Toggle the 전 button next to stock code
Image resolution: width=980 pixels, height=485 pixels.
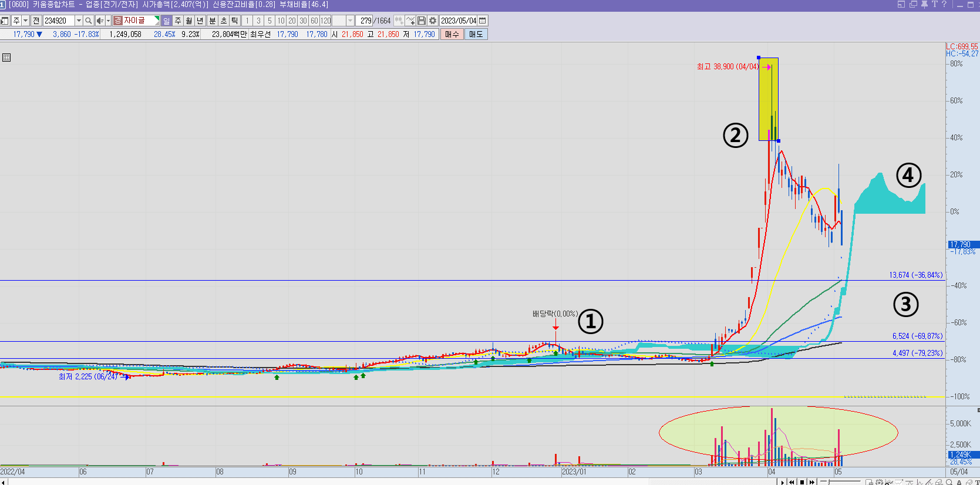click(x=36, y=21)
